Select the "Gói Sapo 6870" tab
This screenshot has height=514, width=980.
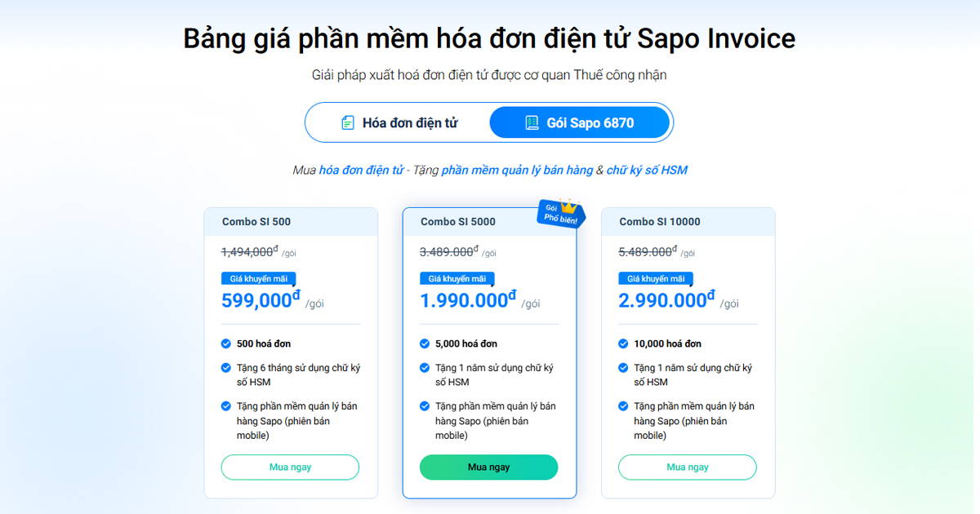click(580, 122)
